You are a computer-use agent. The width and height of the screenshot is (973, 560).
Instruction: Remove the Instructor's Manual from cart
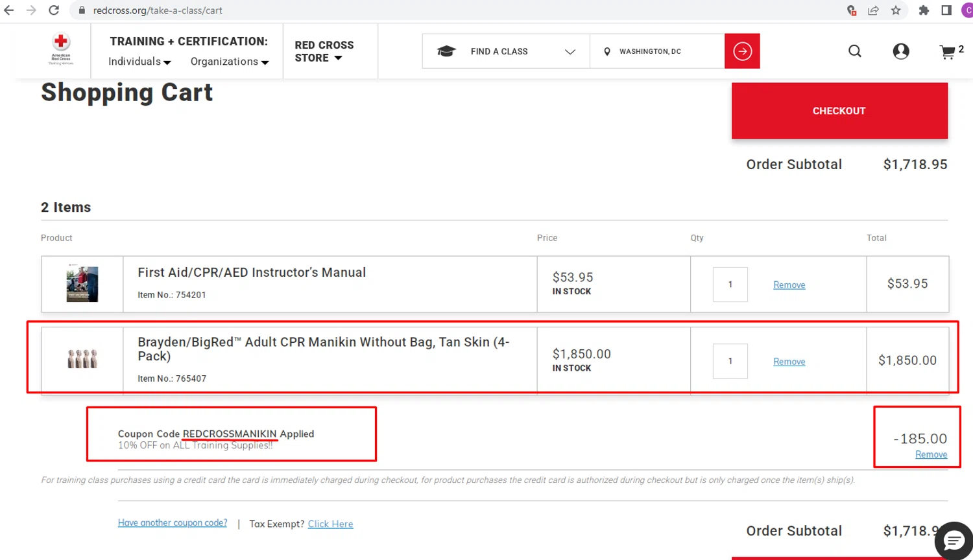pos(789,285)
